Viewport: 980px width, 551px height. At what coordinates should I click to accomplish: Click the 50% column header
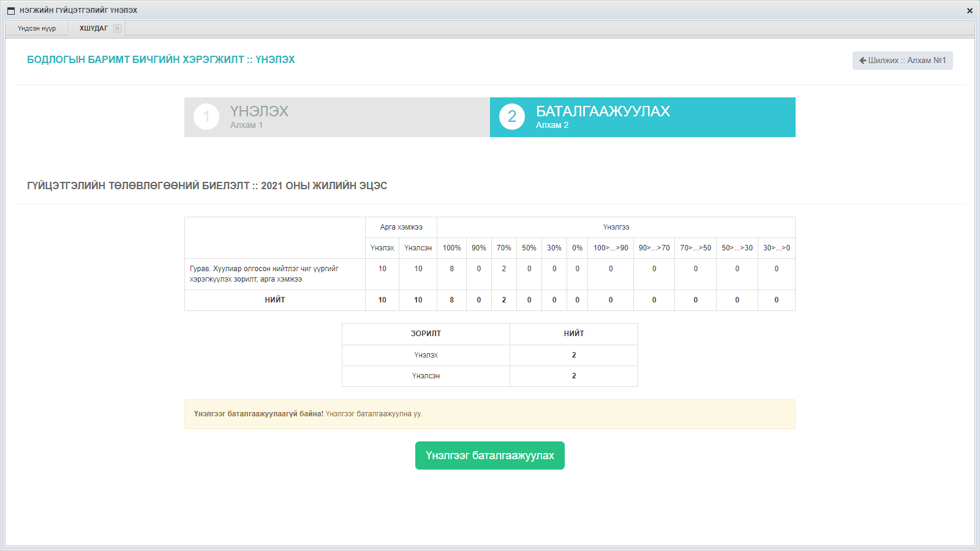529,248
